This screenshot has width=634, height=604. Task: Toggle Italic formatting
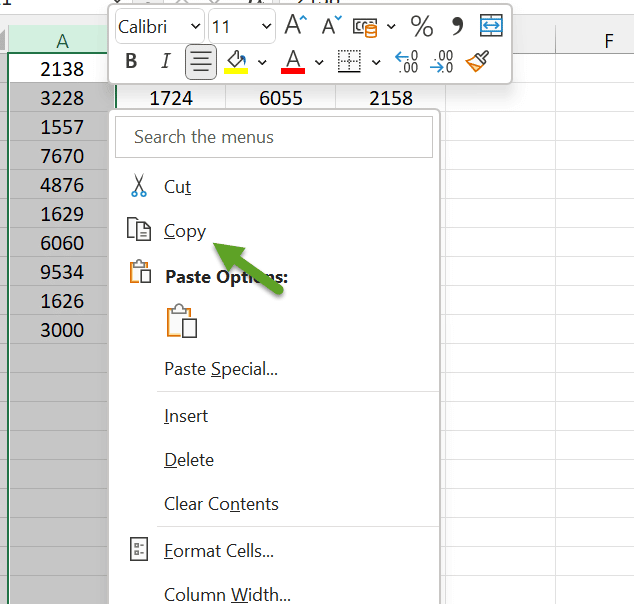pyautogui.click(x=165, y=61)
